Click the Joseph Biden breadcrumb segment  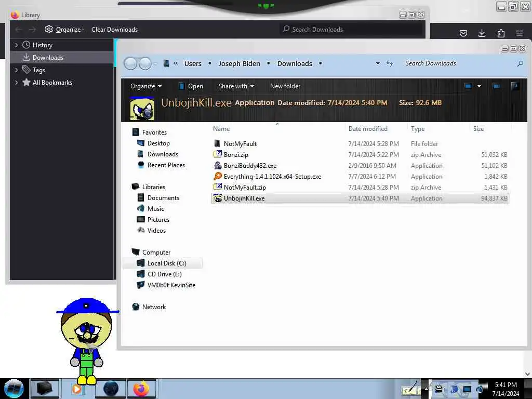click(x=239, y=63)
